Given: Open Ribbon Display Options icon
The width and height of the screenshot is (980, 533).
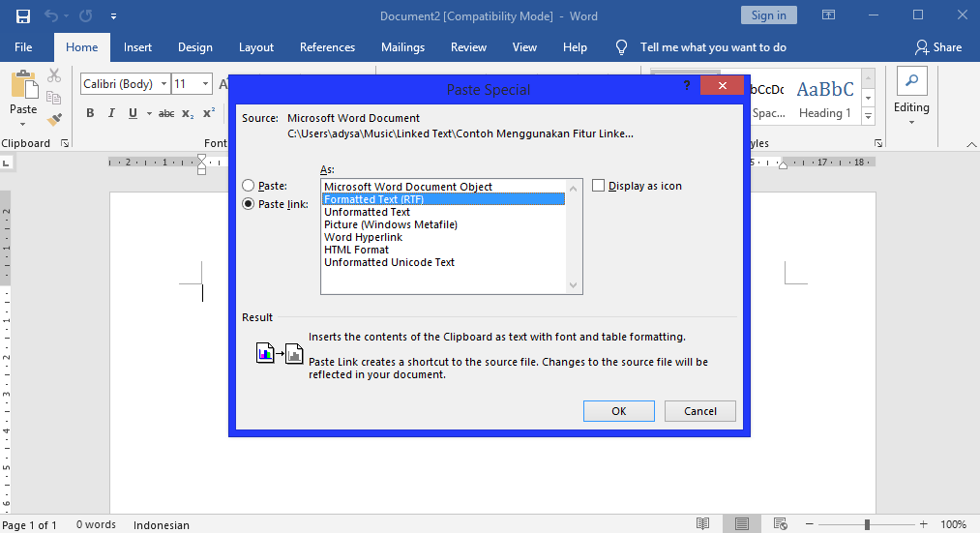Looking at the screenshot, I should pyautogui.click(x=828, y=15).
